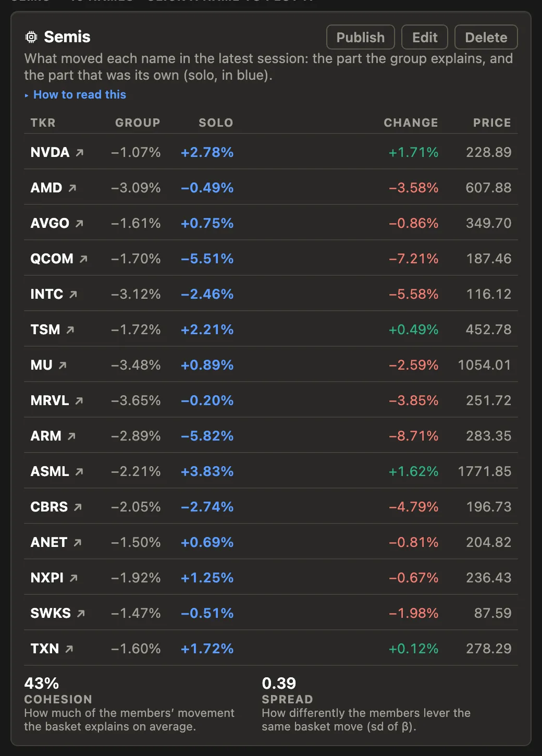Sort by the GROUP column header
The width and height of the screenshot is (542, 756).
(x=138, y=123)
